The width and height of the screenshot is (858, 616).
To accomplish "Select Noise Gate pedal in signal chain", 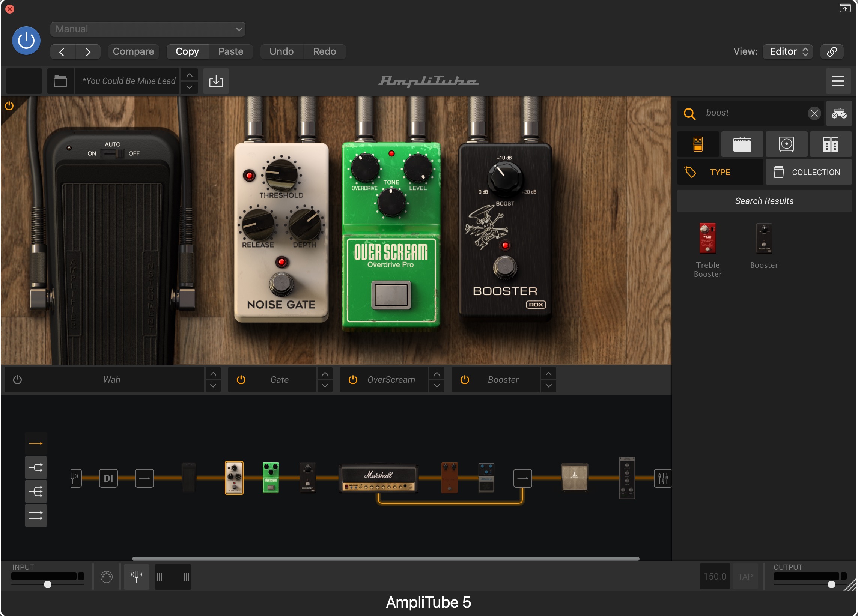I will point(234,478).
